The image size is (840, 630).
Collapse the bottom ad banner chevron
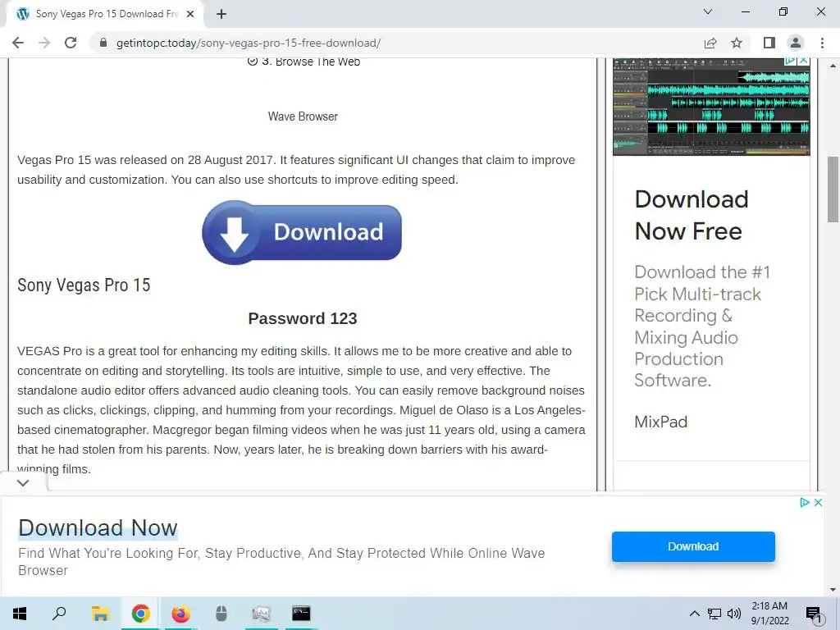click(23, 482)
